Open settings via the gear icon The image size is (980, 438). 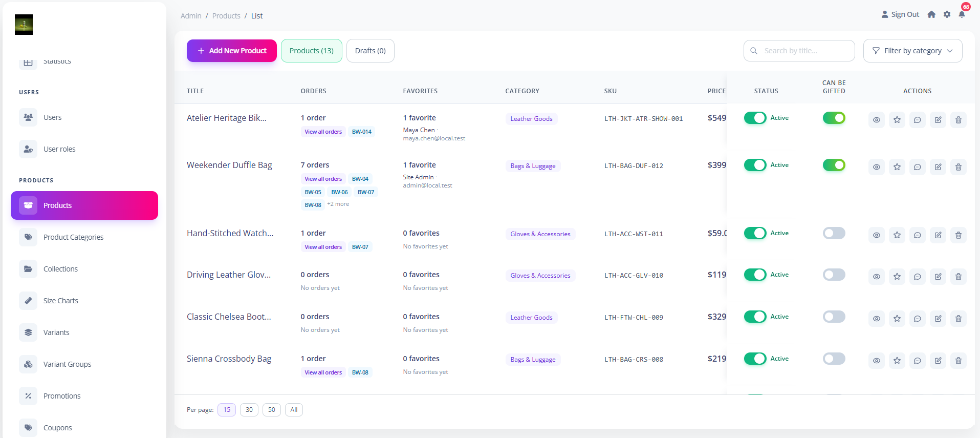(x=947, y=14)
